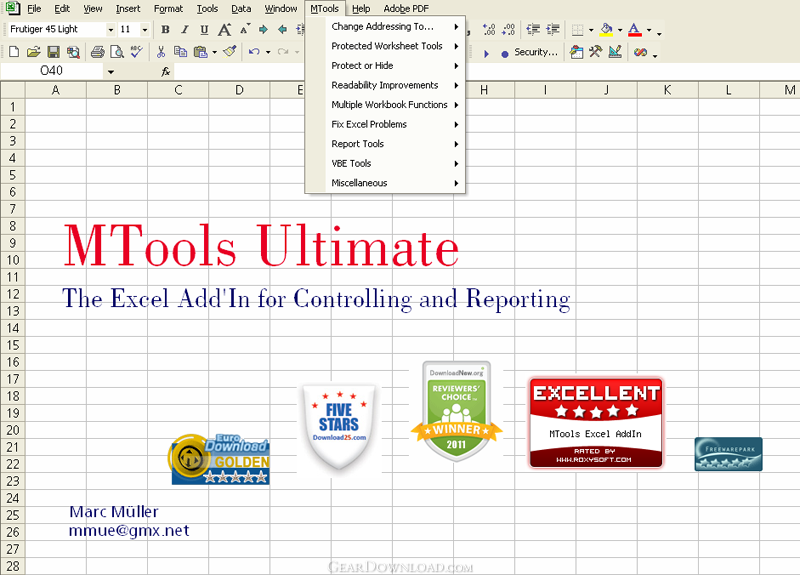Screen dimensions: 800x575
Task: Click the Increase Indent icon
Action: [553, 30]
